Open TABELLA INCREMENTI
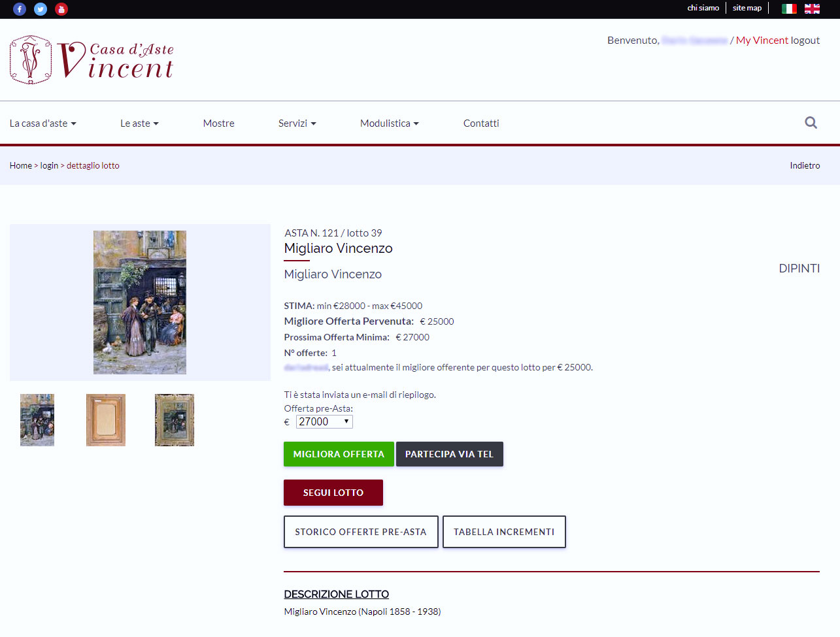 pos(504,532)
